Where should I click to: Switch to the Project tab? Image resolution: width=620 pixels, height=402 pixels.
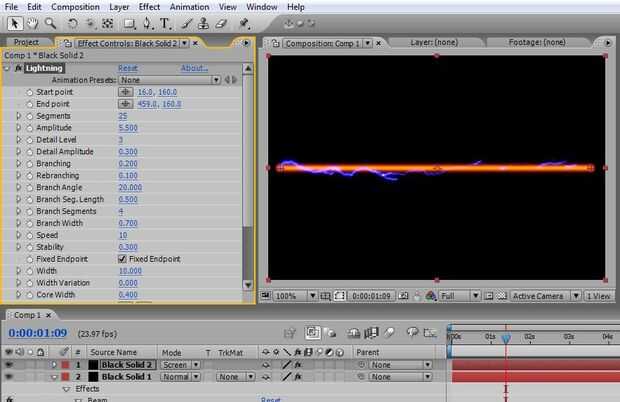pos(26,43)
